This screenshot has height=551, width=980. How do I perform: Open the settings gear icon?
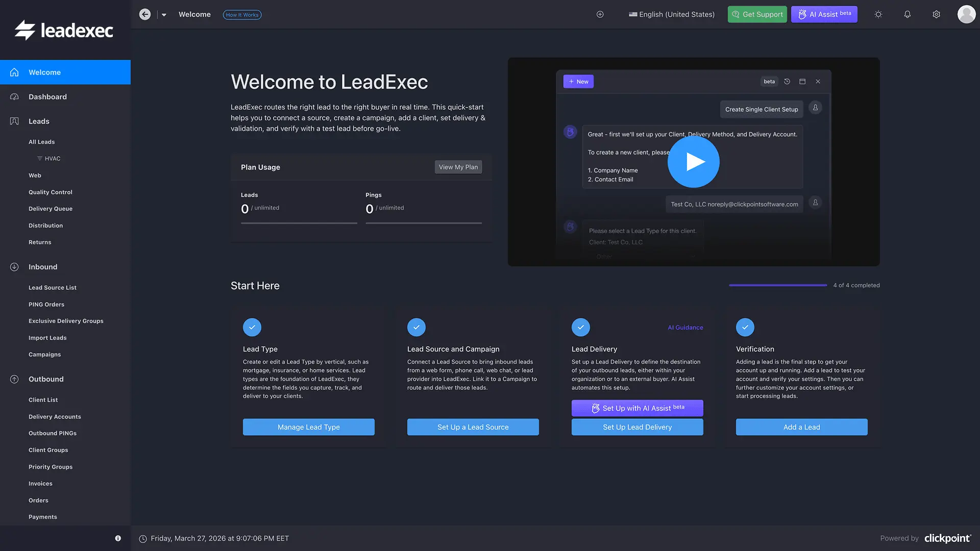(x=937, y=14)
